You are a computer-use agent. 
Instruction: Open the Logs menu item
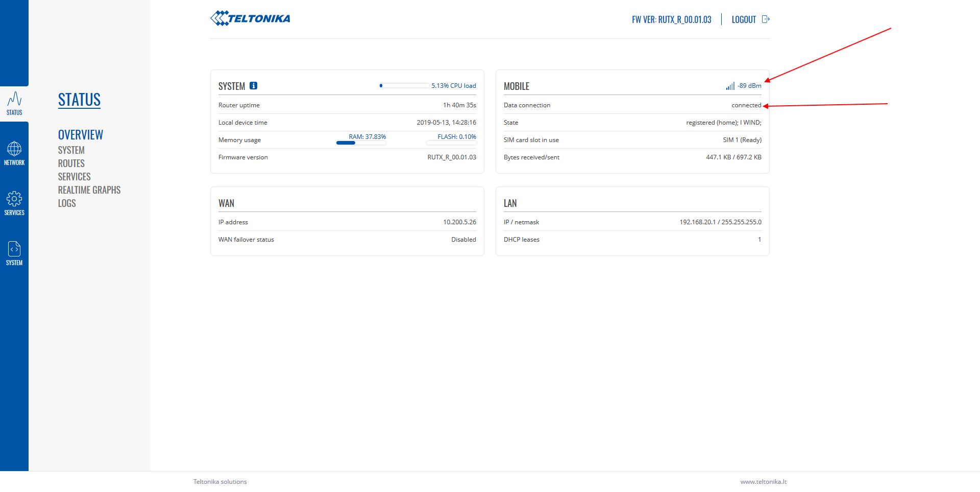[x=67, y=203]
